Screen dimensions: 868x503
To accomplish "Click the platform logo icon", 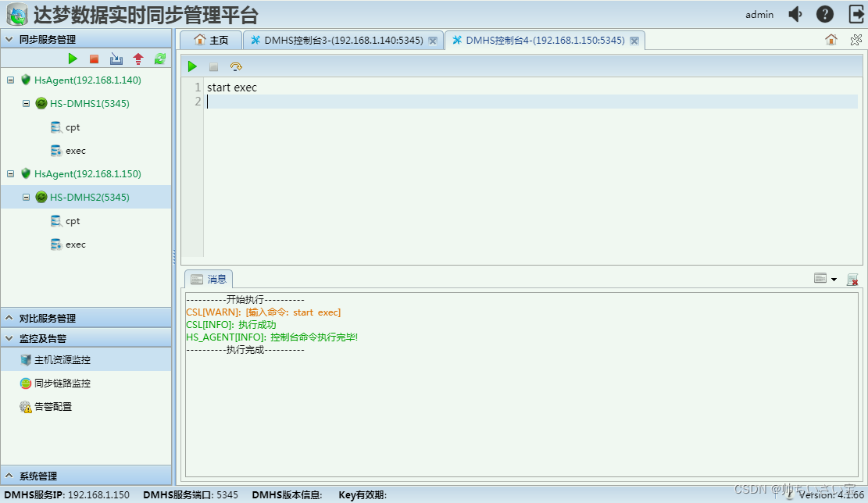I will [16, 15].
